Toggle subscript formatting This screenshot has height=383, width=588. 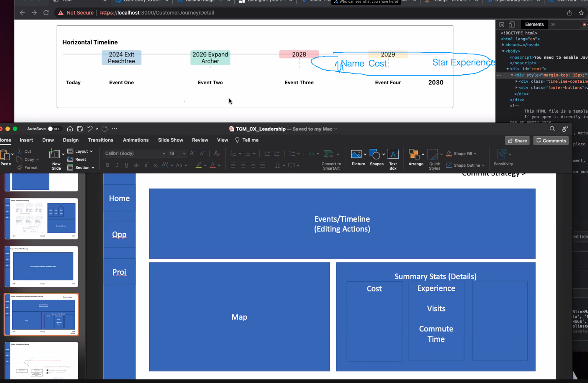156,165
